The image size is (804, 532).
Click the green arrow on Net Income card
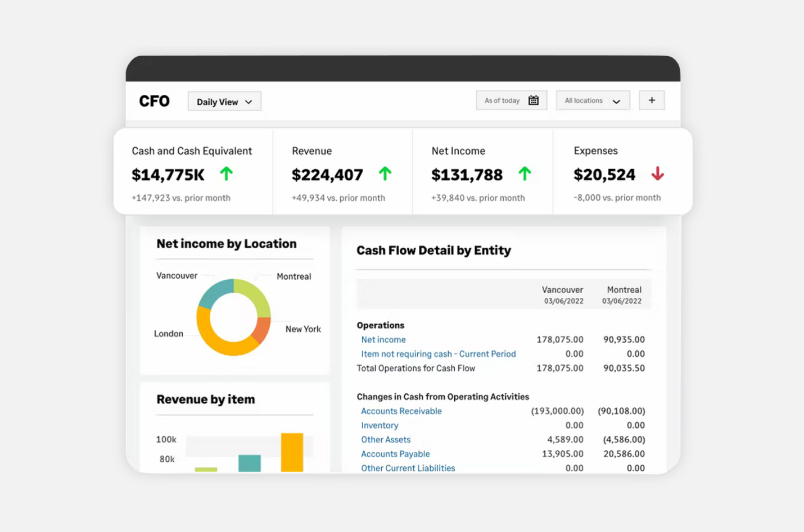pyautogui.click(x=525, y=174)
